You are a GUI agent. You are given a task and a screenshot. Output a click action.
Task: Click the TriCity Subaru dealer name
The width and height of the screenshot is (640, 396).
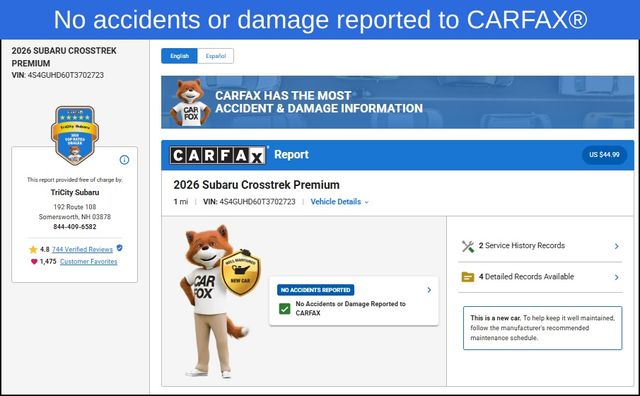click(75, 192)
